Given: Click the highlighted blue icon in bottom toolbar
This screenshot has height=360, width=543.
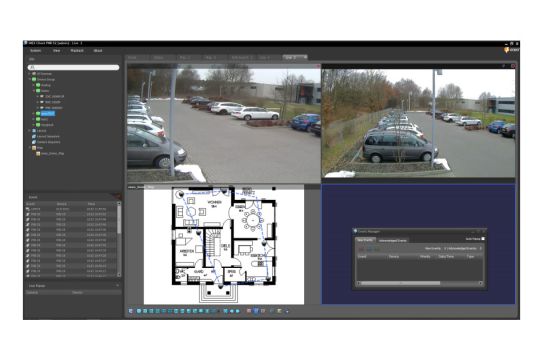Looking at the screenshot, I should pyautogui.click(x=256, y=311).
